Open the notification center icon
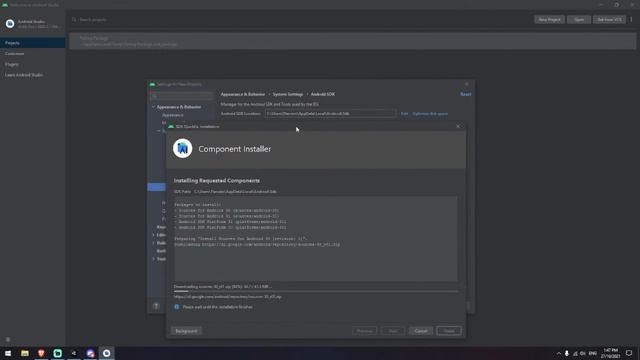640x360 pixels. pos(629,353)
